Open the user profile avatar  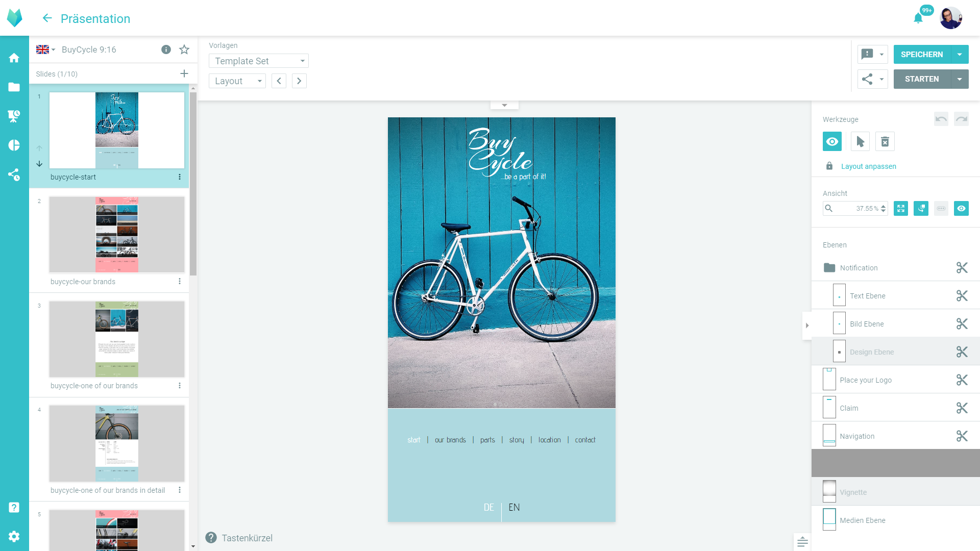coord(950,18)
